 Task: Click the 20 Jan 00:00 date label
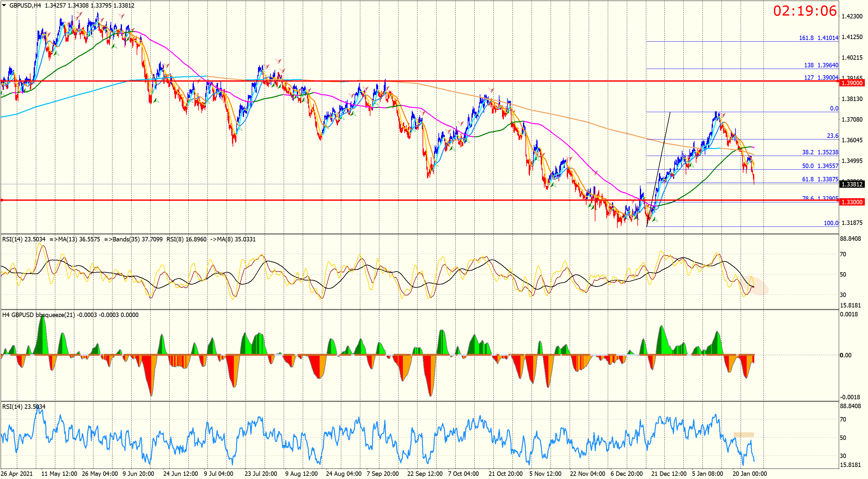[x=749, y=474]
